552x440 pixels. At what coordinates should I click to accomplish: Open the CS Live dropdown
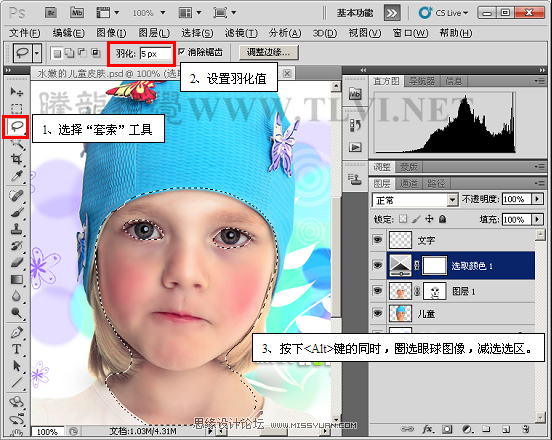[444, 13]
